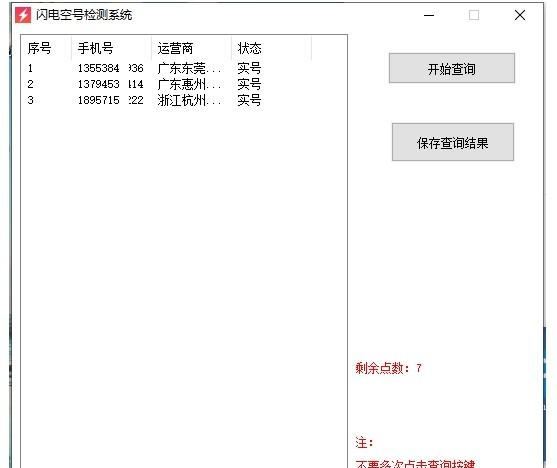Select row 3 phone number 1895715
The height and width of the screenshot is (468, 557).
[x=110, y=100]
